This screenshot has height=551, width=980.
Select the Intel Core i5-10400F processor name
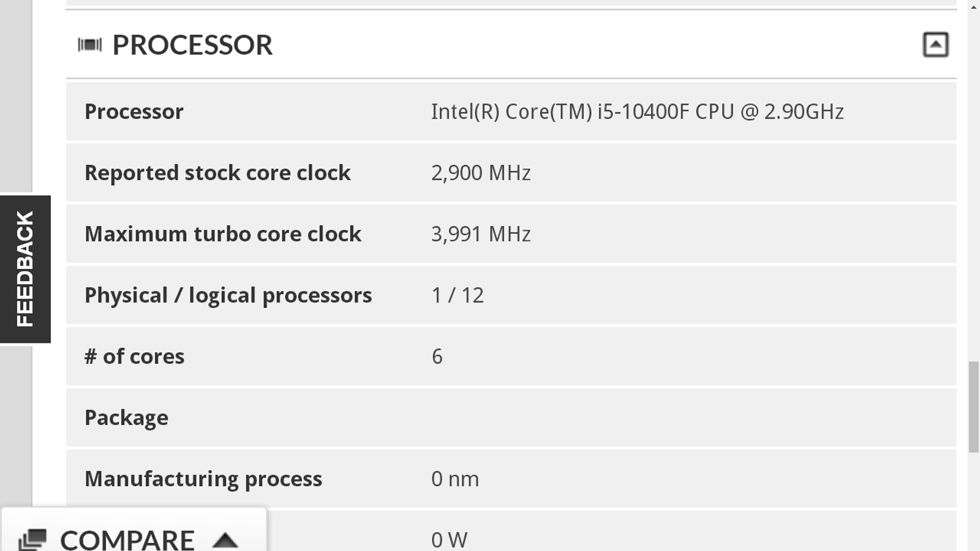637,111
